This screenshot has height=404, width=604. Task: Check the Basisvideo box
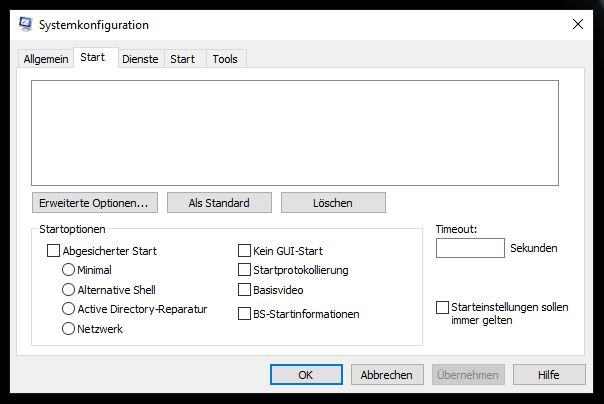(x=244, y=290)
